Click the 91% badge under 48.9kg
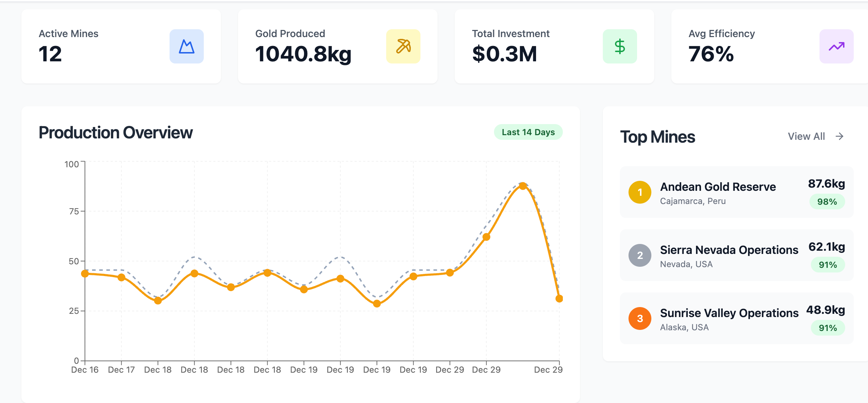The height and width of the screenshot is (403, 868). (x=828, y=328)
